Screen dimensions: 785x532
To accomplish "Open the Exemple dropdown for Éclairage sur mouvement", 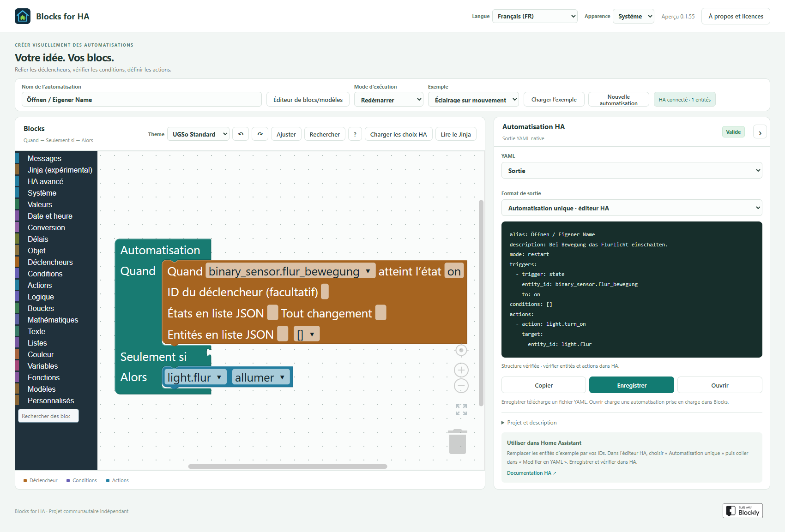I will [473, 100].
